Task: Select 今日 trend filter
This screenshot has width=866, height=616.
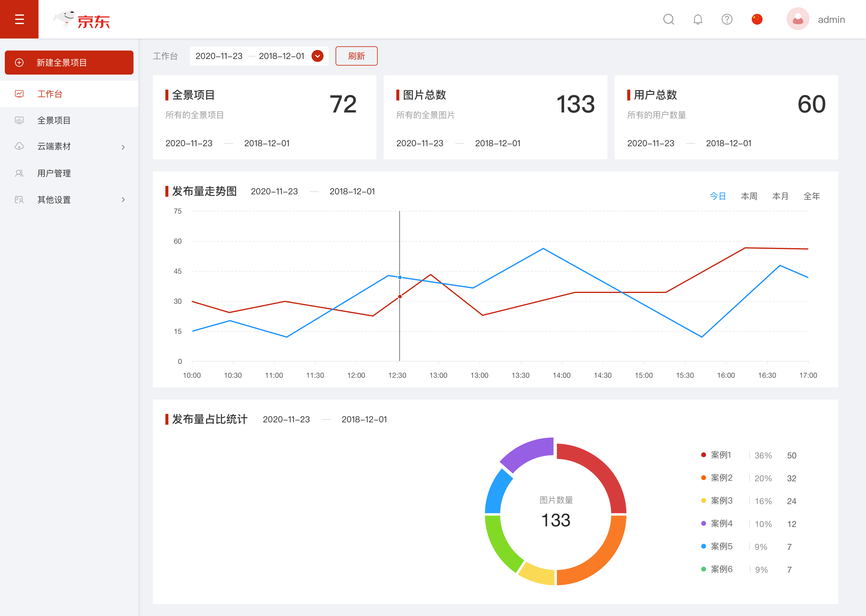Action: click(717, 196)
